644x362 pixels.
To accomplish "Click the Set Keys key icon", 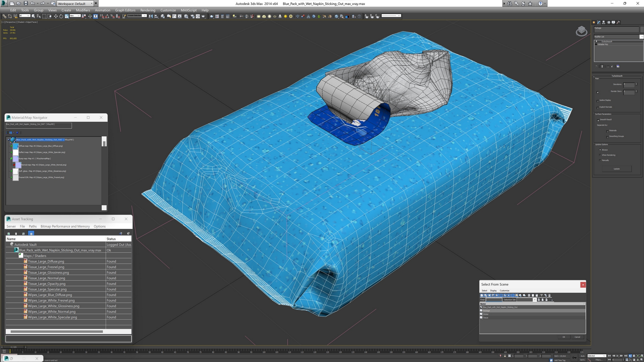I will click(x=574, y=358).
